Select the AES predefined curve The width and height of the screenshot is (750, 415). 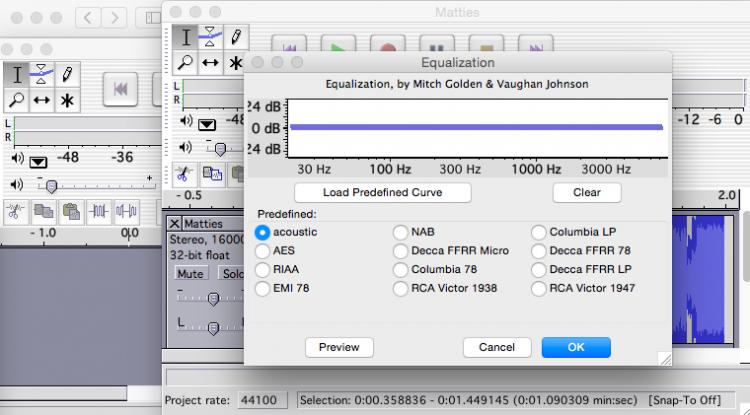262,251
